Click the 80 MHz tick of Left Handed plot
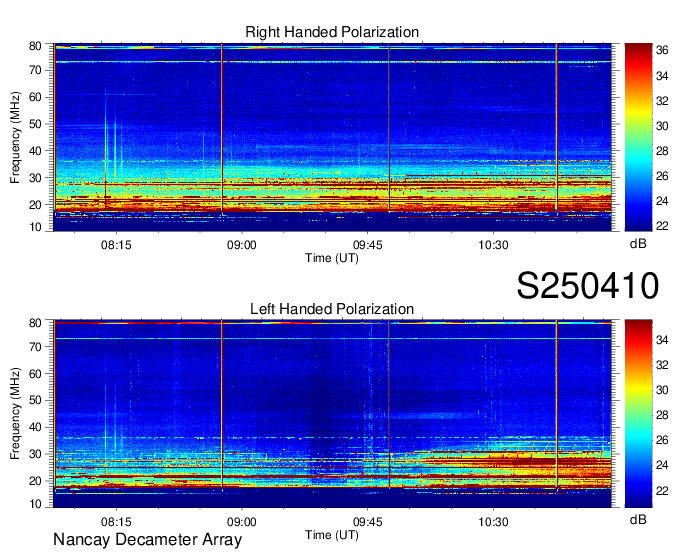The height and width of the screenshot is (552, 680). tap(35, 323)
